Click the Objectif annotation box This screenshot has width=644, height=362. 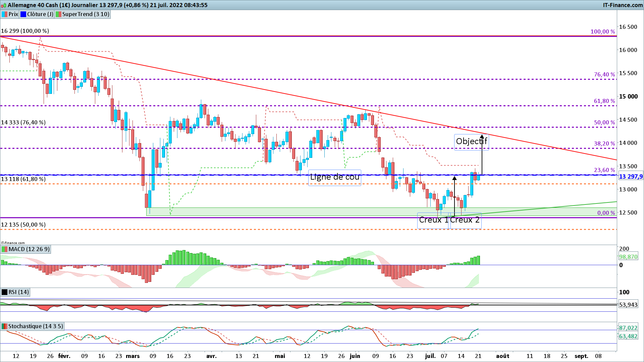click(x=471, y=141)
